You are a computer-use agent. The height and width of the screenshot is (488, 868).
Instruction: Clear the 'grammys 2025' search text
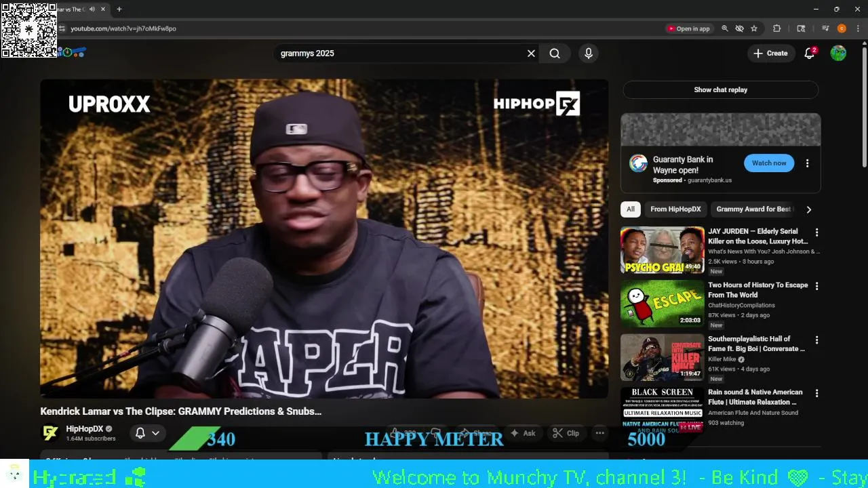pos(531,54)
